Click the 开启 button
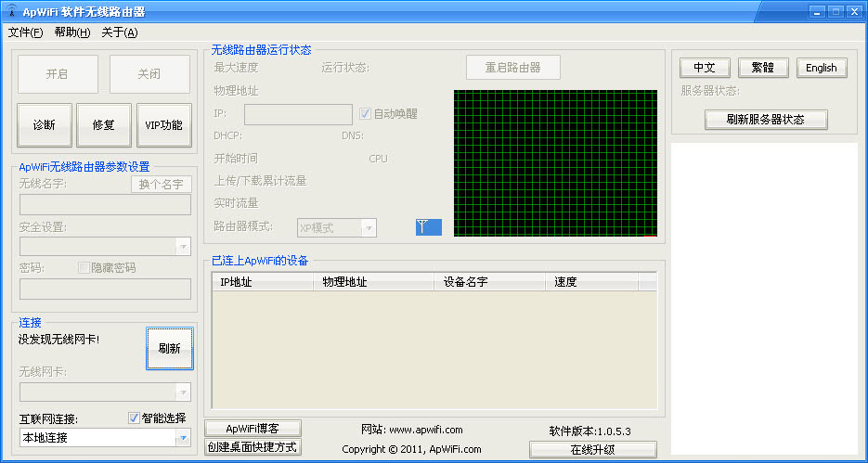Image resolution: width=868 pixels, height=463 pixels. (x=58, y=74)
